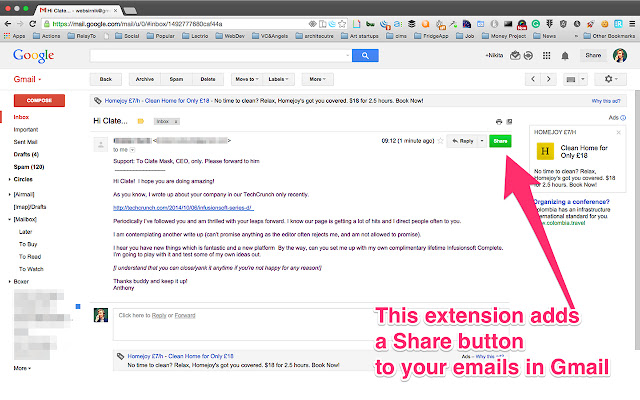This screenshot has width=640, height=400.
Task: Click the +Nikita profile link
Action: tap(494, 55)
